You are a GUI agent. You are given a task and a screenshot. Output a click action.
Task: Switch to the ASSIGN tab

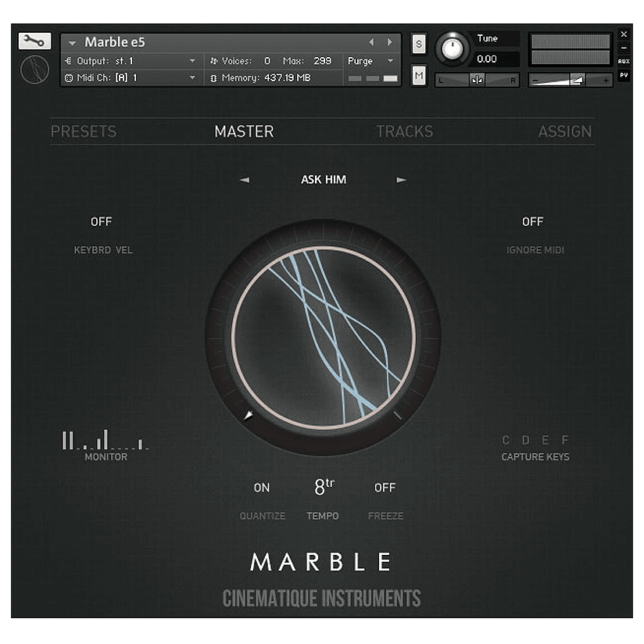[x=565, y=131]
